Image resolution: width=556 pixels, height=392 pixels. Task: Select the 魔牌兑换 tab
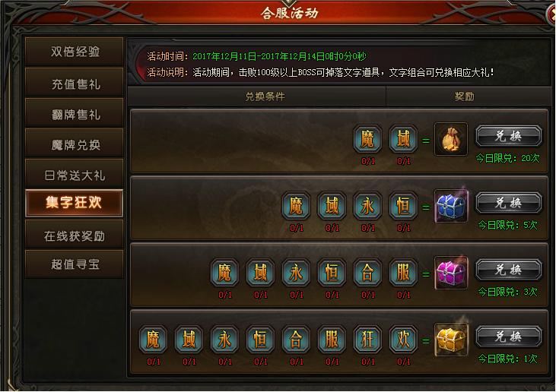click(x=75, y=144)
